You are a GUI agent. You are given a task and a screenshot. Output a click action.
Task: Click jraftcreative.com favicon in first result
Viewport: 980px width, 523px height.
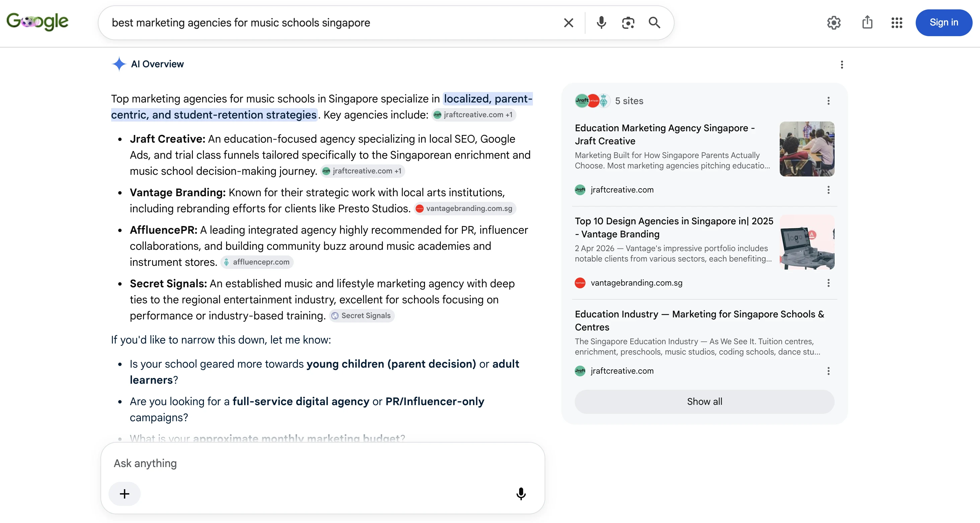[580, 190]
